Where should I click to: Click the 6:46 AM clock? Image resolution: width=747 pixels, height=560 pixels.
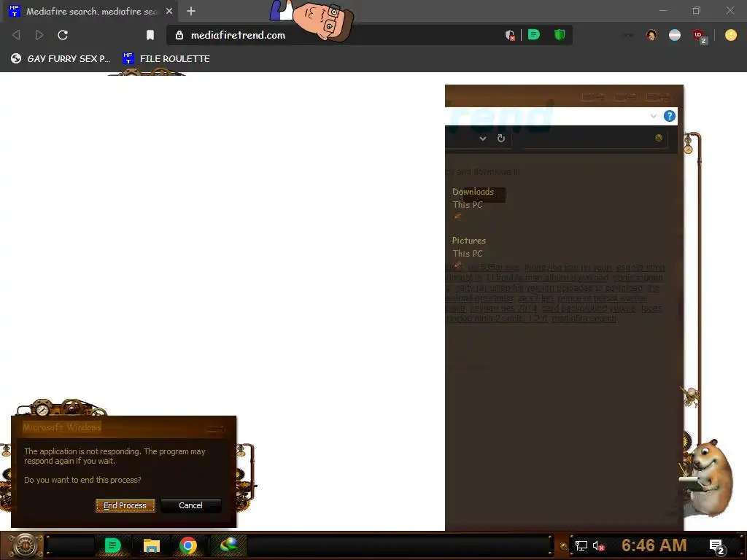654,545
